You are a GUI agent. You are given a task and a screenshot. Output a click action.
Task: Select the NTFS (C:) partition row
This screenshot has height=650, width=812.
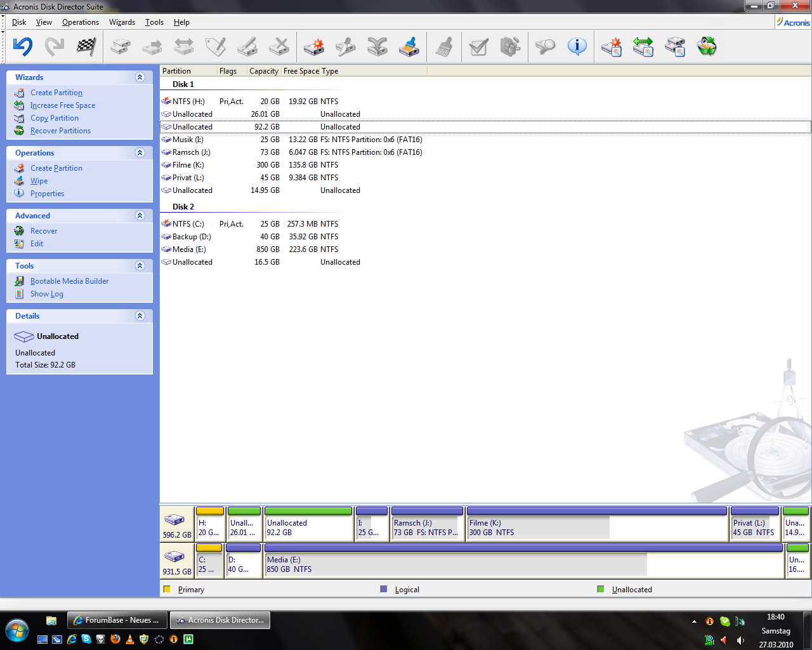(x=485, y=224)
